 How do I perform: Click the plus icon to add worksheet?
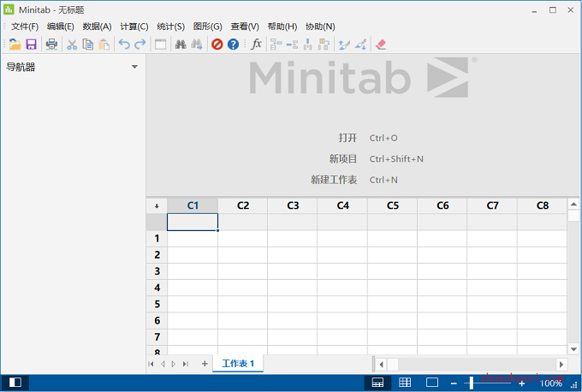(205, 364)
